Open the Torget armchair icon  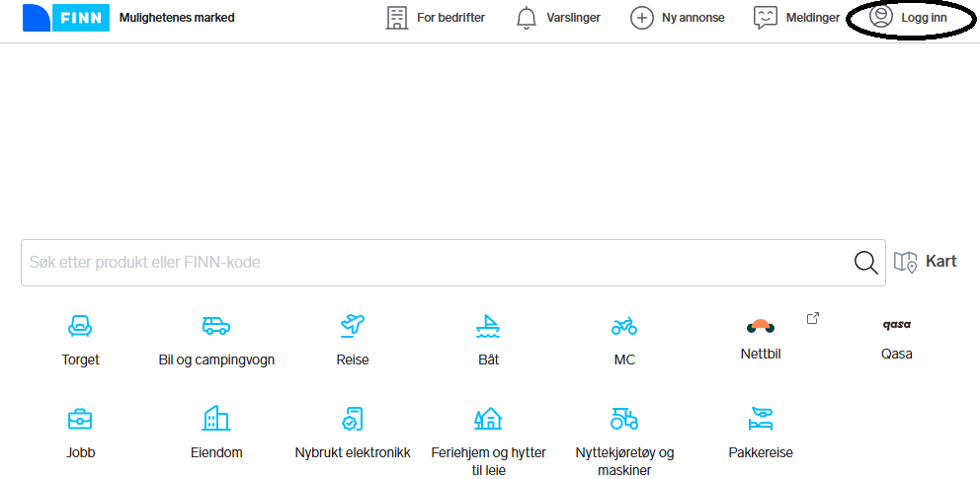(x=80, y=325)
